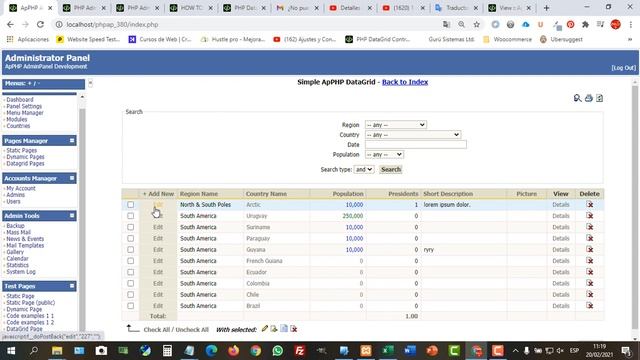The image size is (640, 360).
Task: Click the Date search input field
Action: [x=416, y=144]
